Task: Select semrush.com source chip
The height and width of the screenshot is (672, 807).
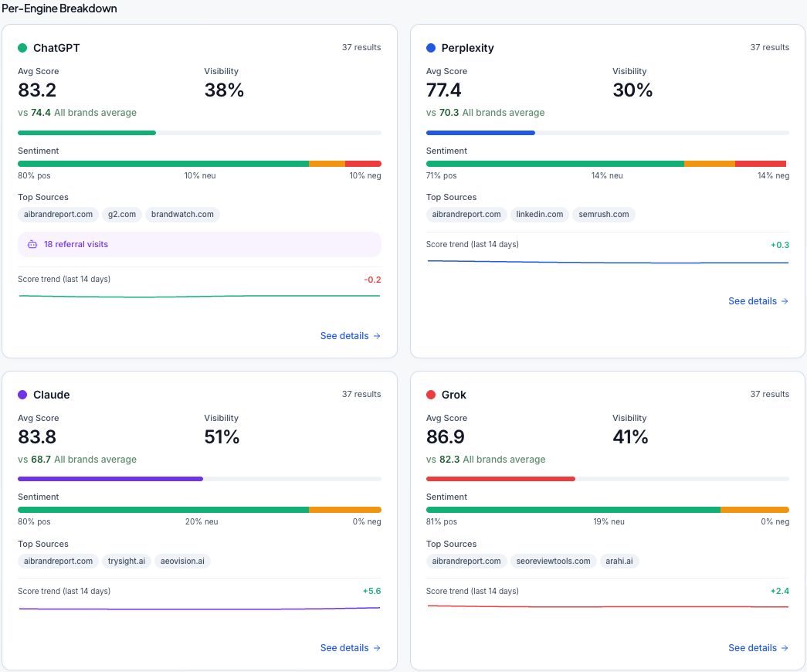Action: point(604,214)
